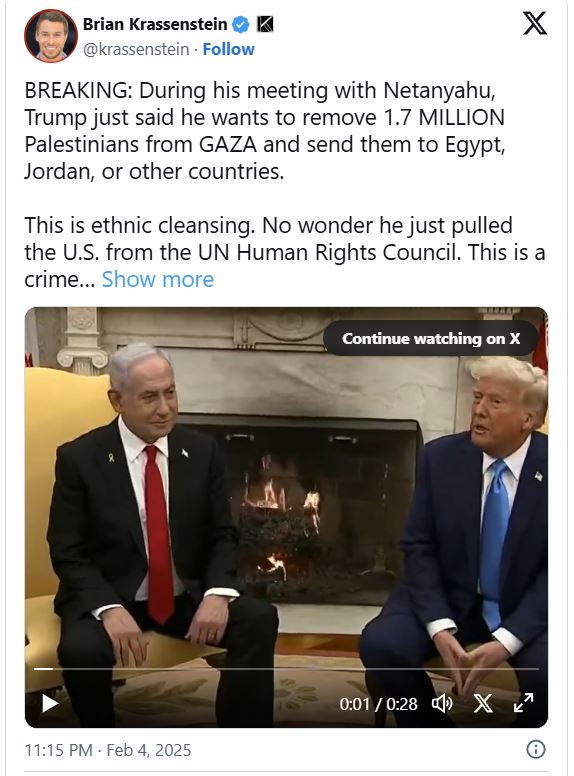The image size is (574, 776).
Task: Open the 11:15 PM Feb 4, 2025 timestamp
Action: [108, 750]
